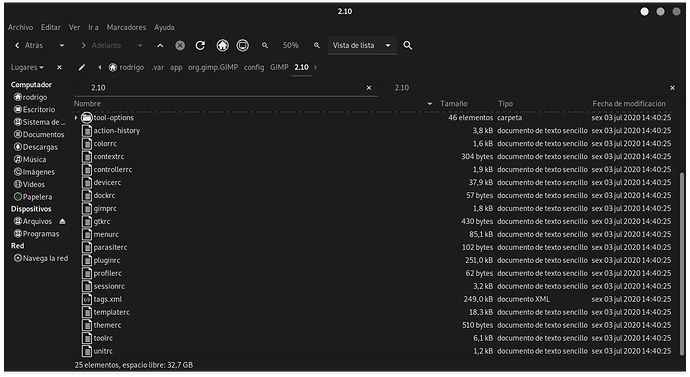Zoom in using the magnifier plus icon
The width and height of the screenshot is (690, 377).
(x=316, y=45)
